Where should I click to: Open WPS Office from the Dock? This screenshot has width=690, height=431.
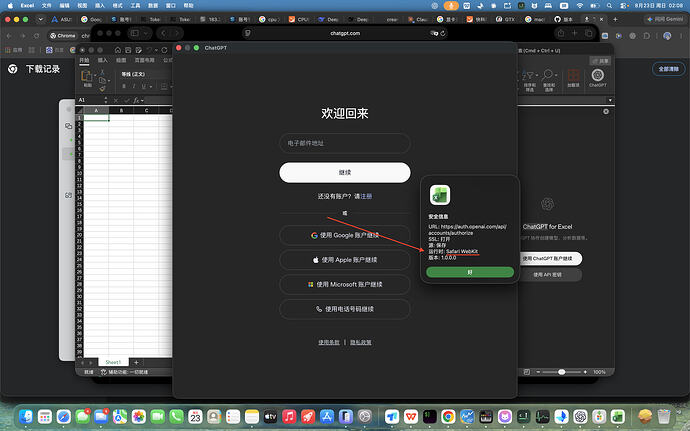click(x=411, y=416)
